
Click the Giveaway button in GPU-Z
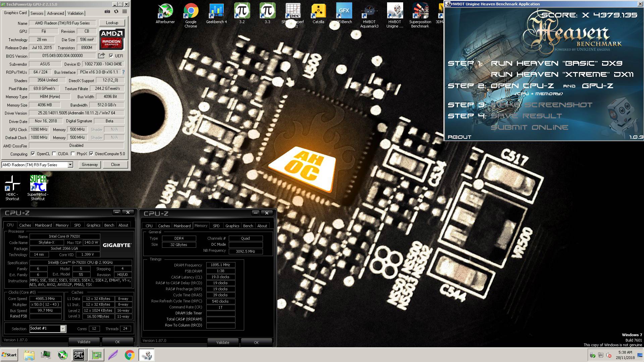click(90, 165)
